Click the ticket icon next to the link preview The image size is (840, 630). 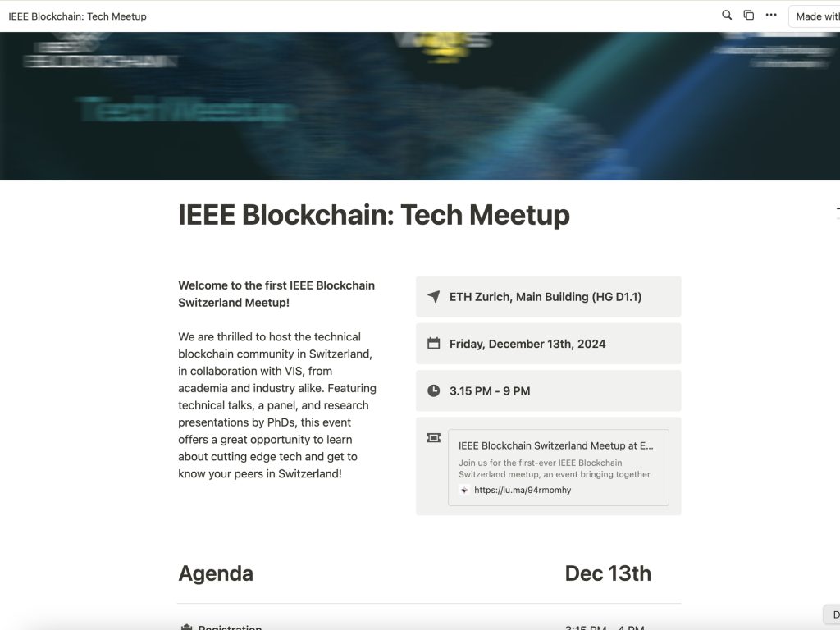(433, 437)
